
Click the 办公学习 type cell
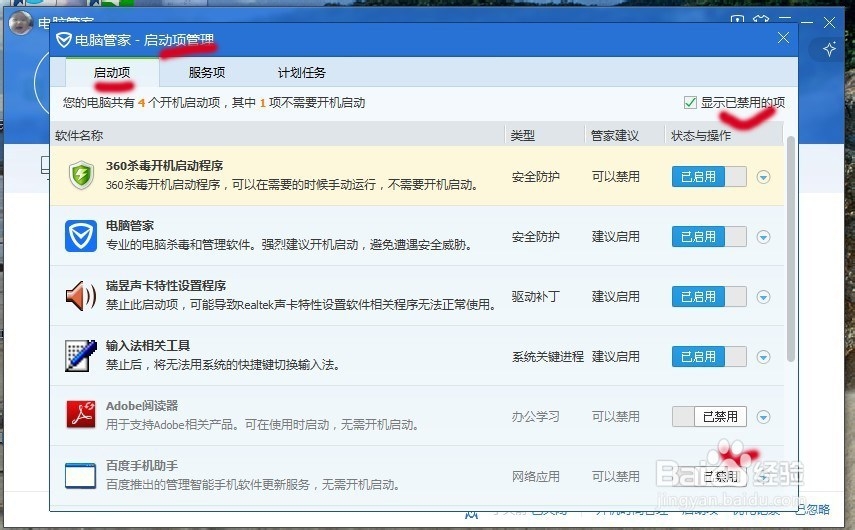(x=535, y=417)
